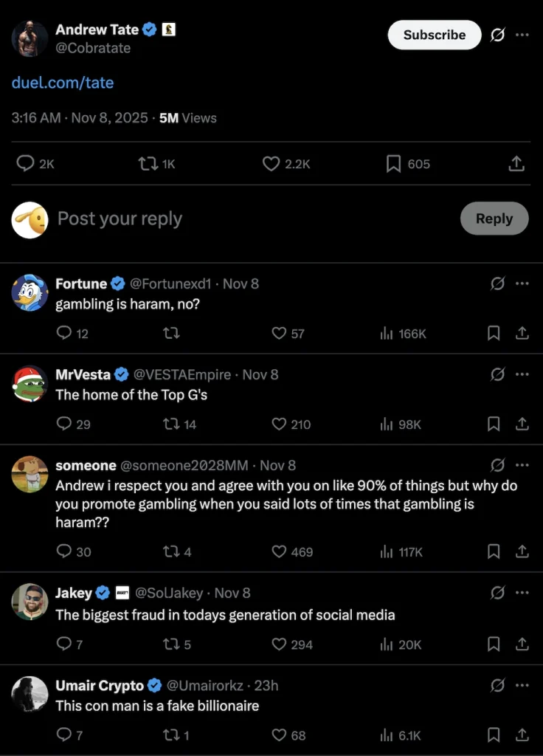The height and width of the screenshot is (756, 543).
Task: Open more options on Fortune's reply
Action: point(522,283)
